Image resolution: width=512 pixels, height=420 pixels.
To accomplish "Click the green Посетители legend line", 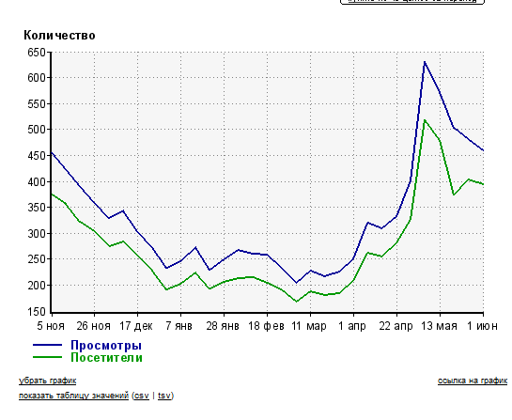I will click(x=47, y=357).
